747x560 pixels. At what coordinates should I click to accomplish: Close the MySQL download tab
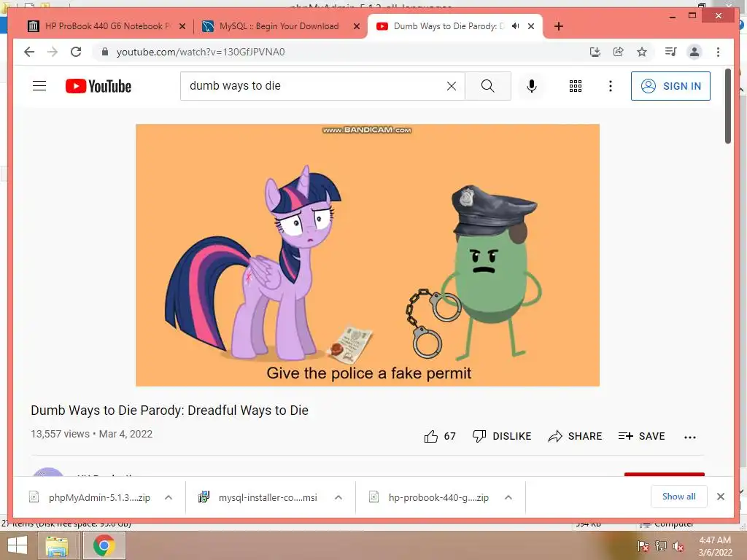tap(356, 26)
